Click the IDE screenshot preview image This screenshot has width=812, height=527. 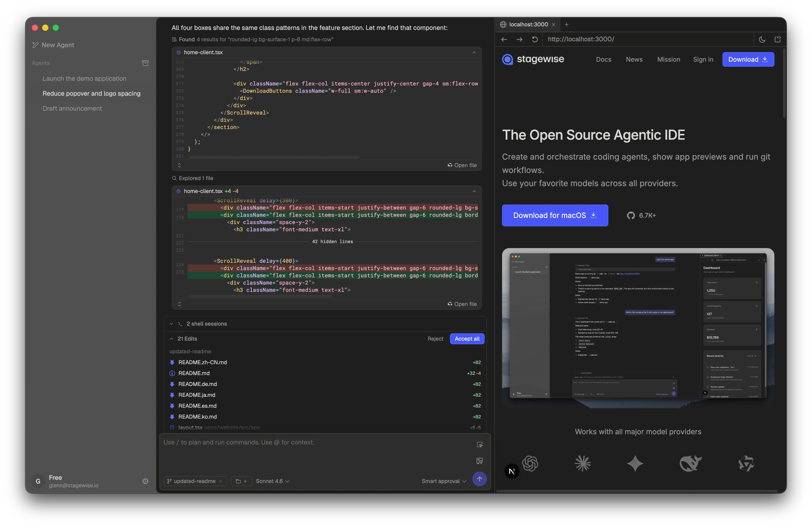point(638,328)
